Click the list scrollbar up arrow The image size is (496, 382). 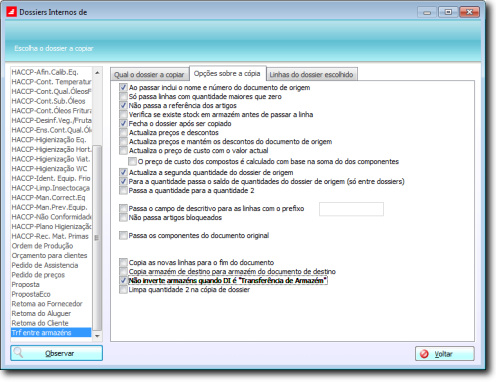pyautogui.click(x=97, y=72)
